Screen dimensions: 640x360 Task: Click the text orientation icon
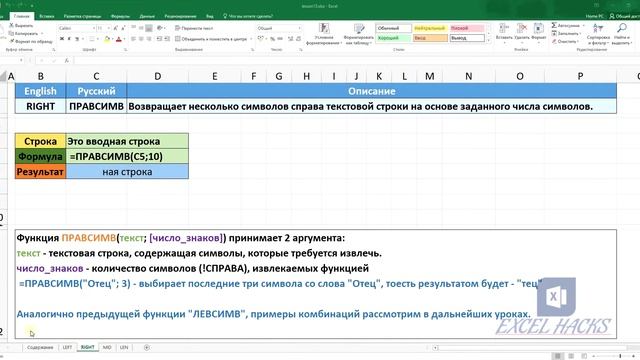pyautogui.click(x=160, y=28)
